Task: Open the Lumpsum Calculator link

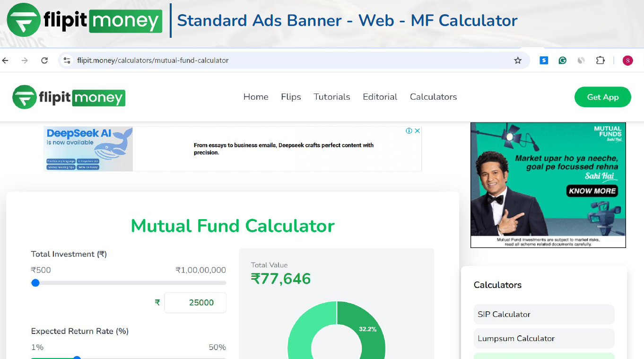Action: point(544,338)
